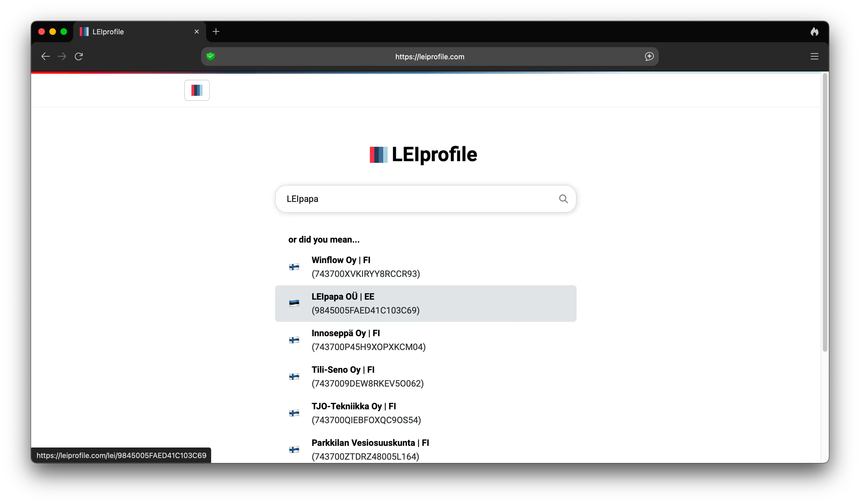Click the forward navigation arrow
The width and height of the screenshot is (860, 504).
(62, 56)
